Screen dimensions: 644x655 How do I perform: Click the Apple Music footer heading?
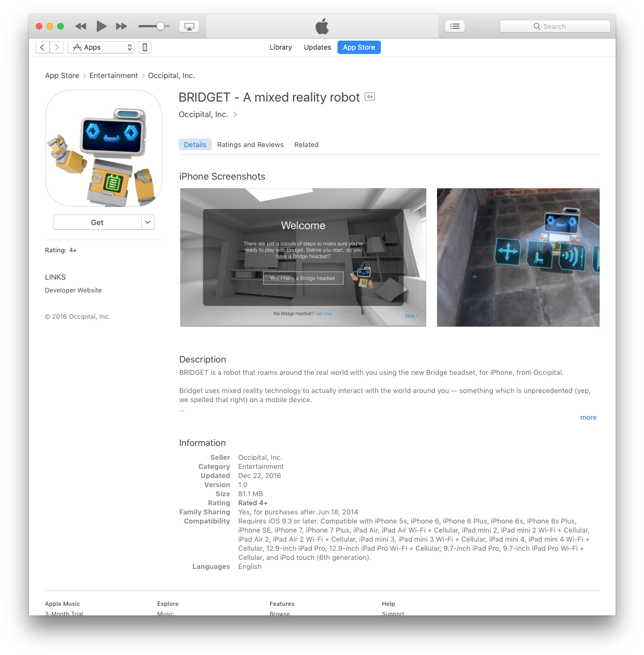(x=63, y=604)
